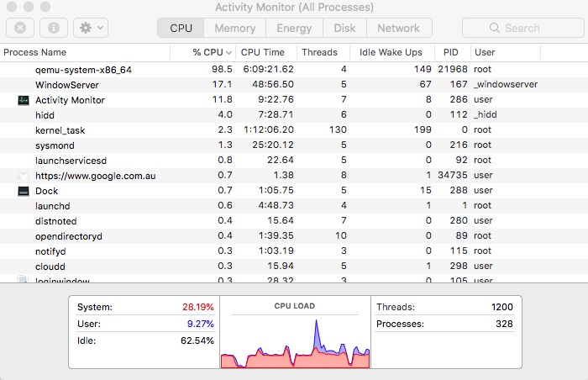
Task: Sort by Threads column header
Action: pos(323,52)
